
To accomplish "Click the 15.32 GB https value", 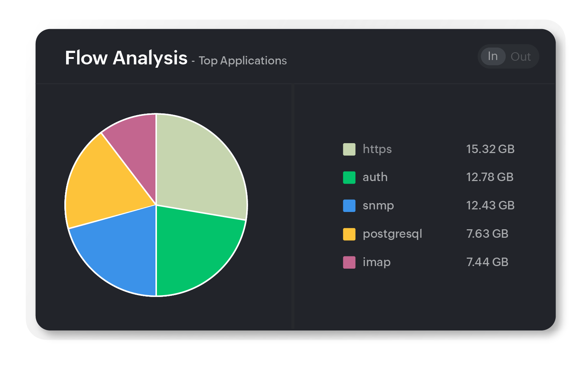I will (490, 149).
